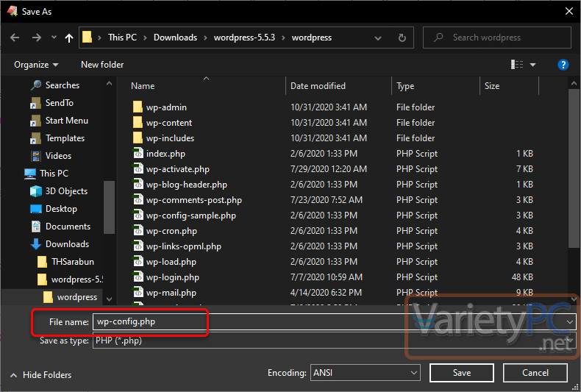Select the wp-content folder icon
The image size is (581, 392).
coord(138,123)
